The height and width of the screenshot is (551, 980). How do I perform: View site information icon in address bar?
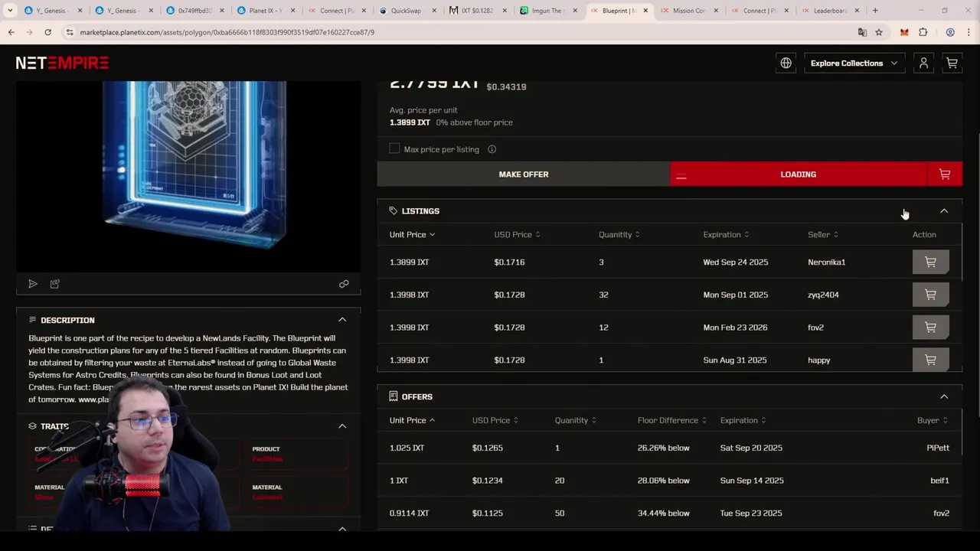click(70, 32)
